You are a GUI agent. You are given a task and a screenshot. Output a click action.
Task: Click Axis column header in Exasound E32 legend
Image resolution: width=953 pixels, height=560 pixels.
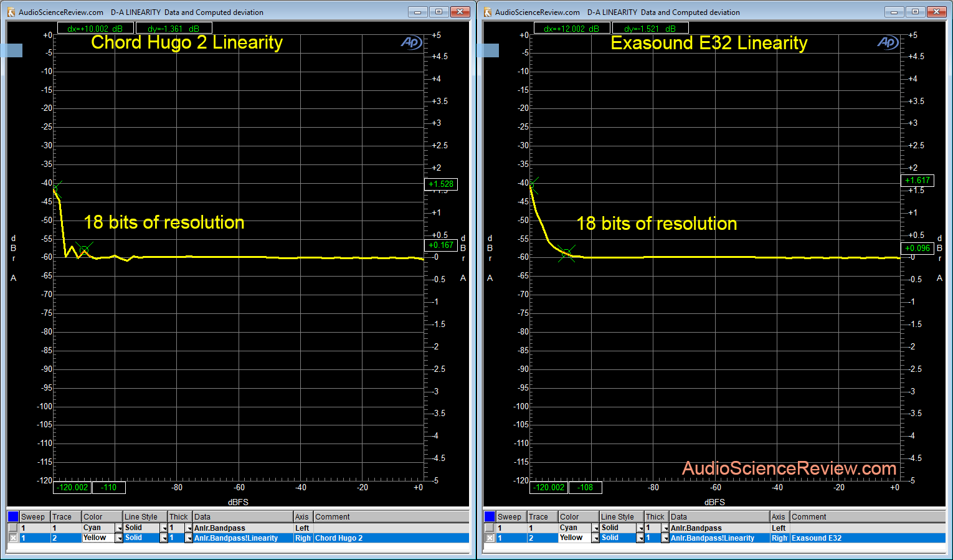(780, 516)
